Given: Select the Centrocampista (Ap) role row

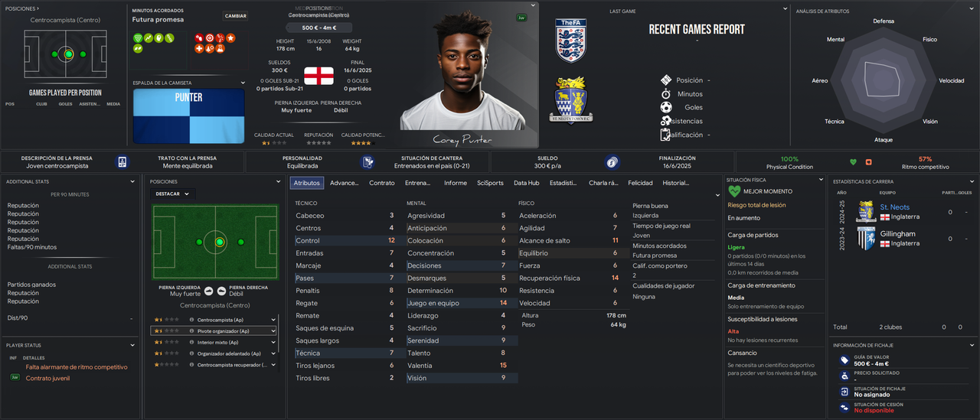Looking at the screenshot, I should coord(214,320).
